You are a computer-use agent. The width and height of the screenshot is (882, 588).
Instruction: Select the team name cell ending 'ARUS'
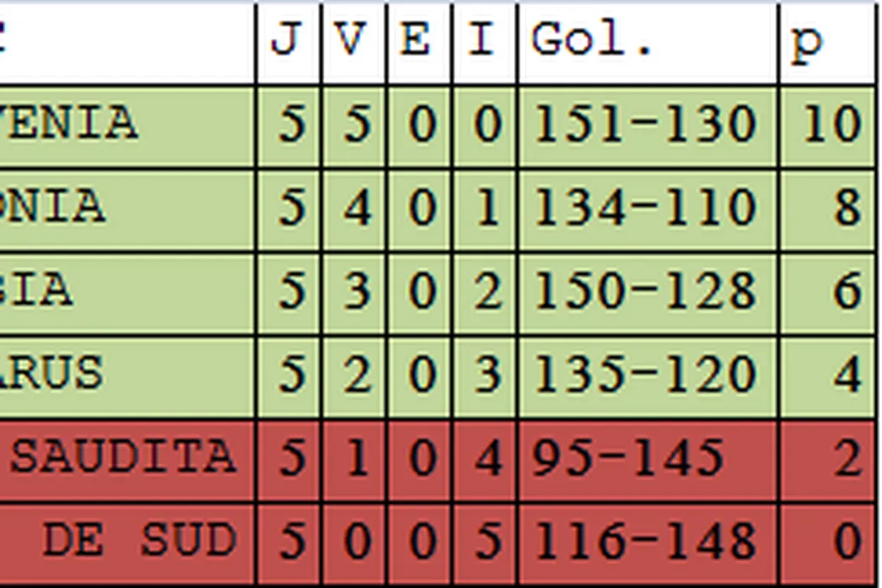point(126,375)
